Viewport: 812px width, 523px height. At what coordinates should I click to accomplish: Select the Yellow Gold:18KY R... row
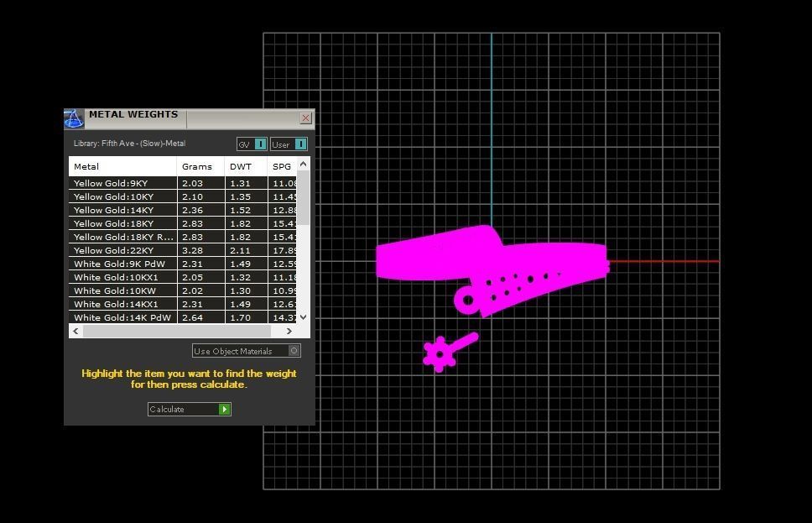pos(183,237)
